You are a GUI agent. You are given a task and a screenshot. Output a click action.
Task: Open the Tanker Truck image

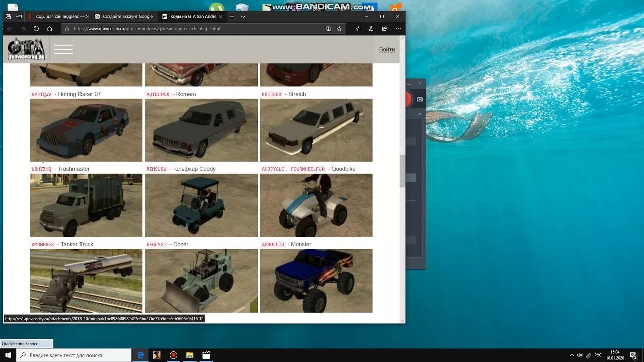[x=86, y=281]
